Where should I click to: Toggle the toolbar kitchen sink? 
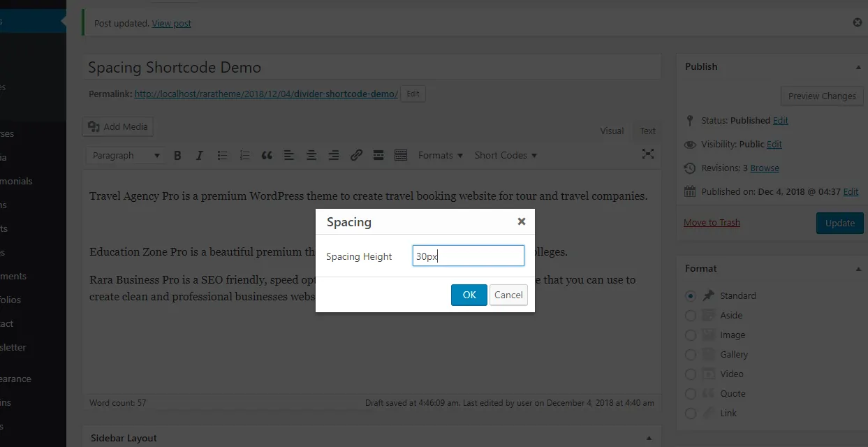[401, 155]
